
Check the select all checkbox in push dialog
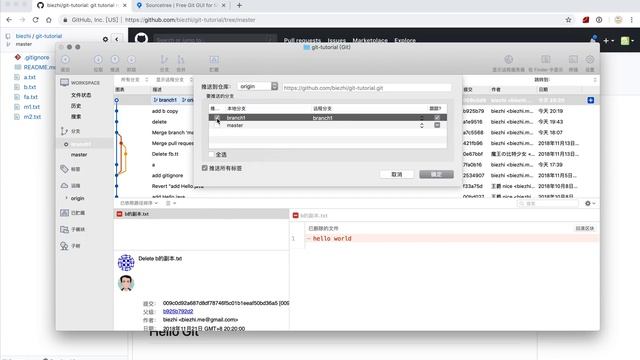pos(211,154)
